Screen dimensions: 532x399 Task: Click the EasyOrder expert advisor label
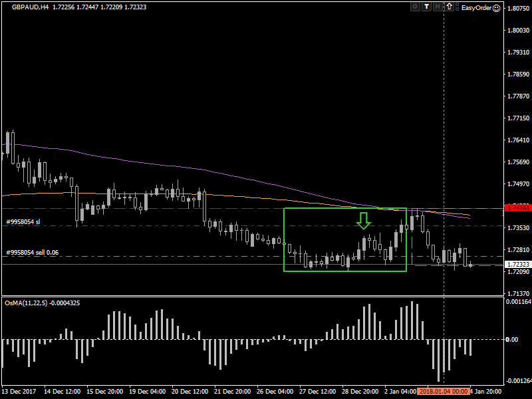click(x=476, y=8)
